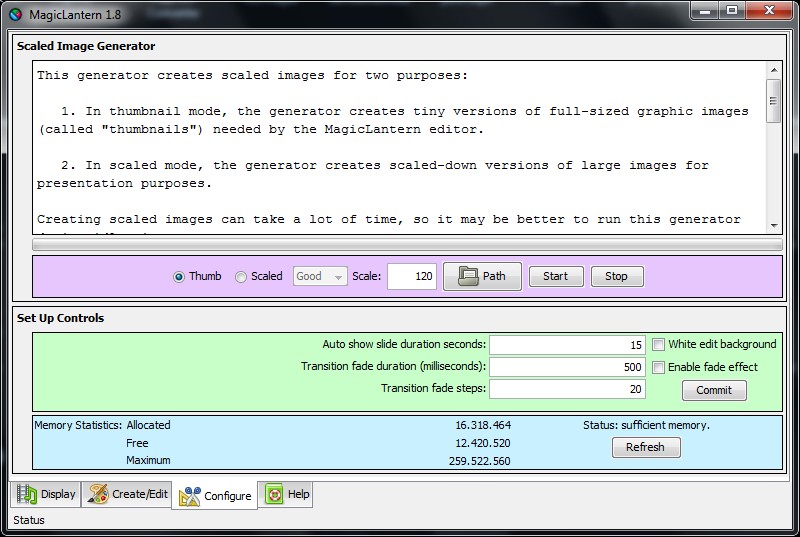
Task: Click the filmstrip icon on Display tab
Action: (x=27, y=494)
